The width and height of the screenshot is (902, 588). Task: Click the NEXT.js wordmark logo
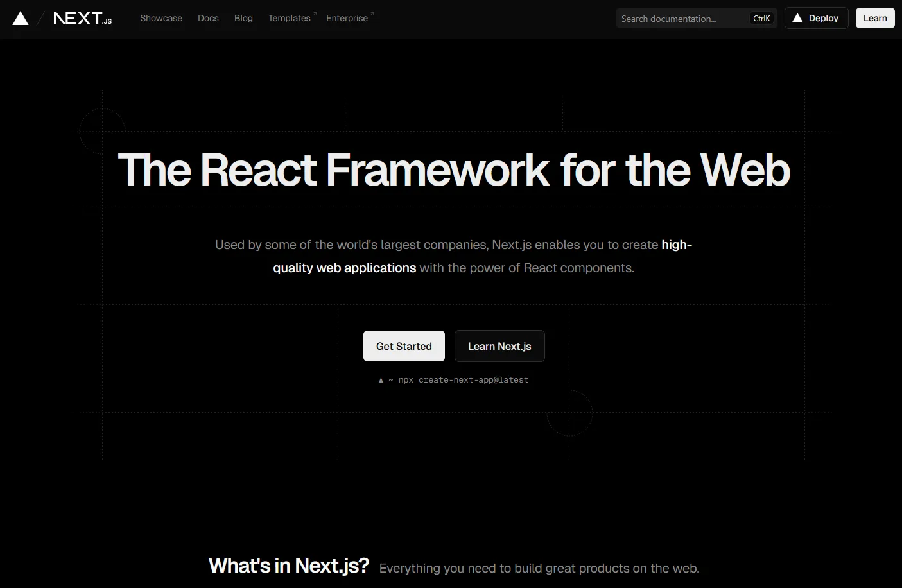pyautogui.click(x=82, y=18)
